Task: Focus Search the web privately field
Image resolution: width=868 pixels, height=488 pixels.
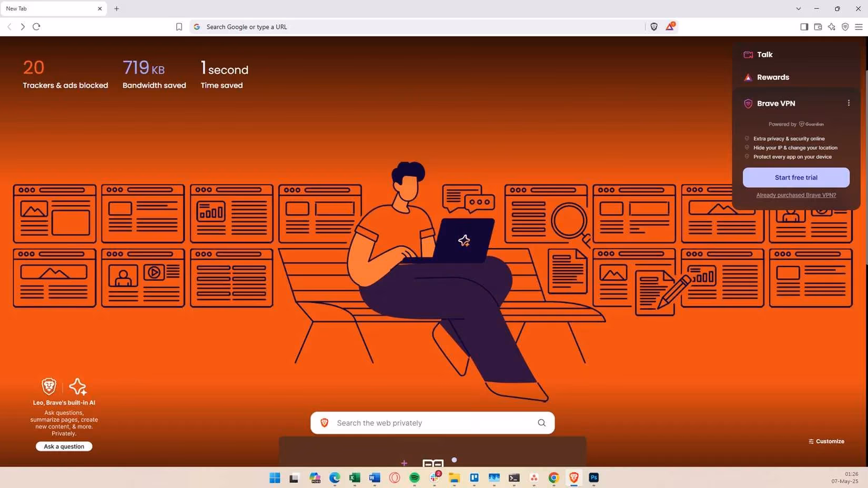Action: click(x=432, y=423)
